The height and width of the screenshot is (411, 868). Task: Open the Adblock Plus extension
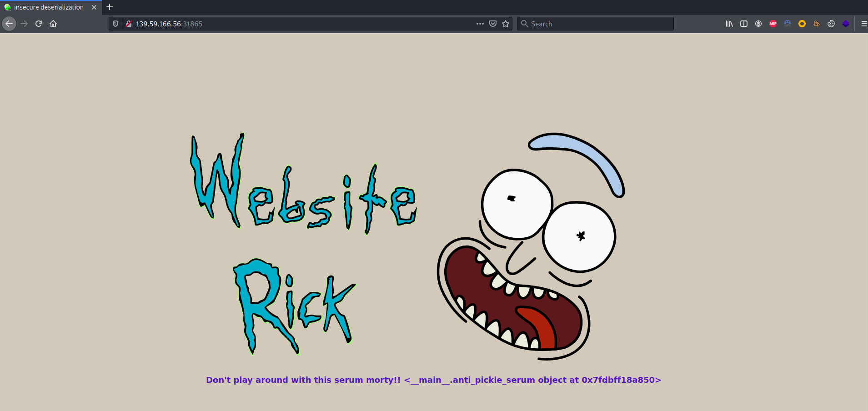coord(773,24)
